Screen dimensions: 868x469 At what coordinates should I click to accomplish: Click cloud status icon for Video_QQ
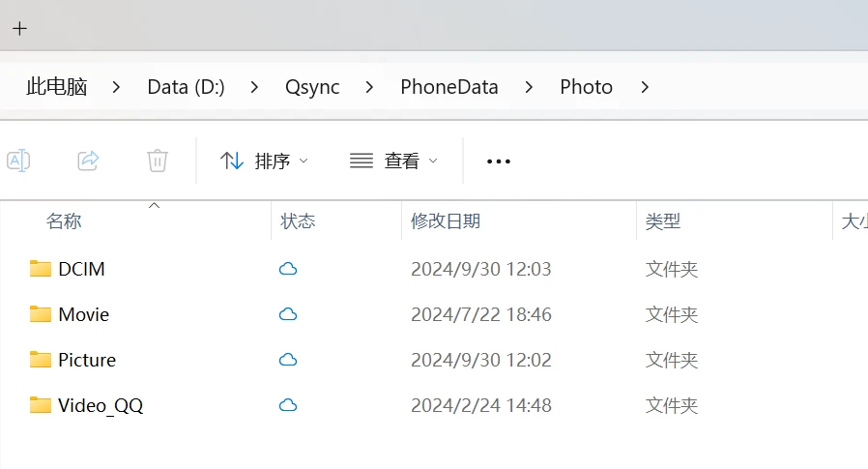(287, 405)
